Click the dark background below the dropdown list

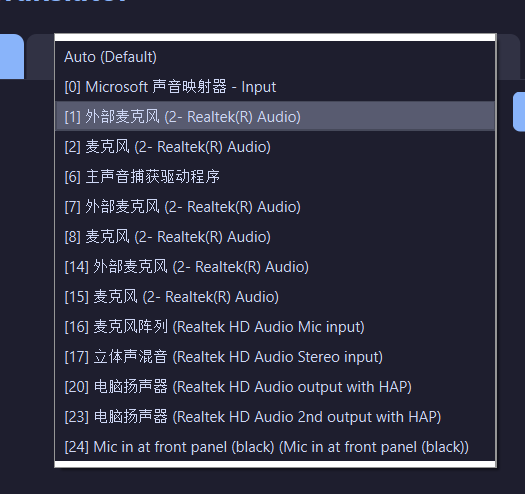pos(262,481)
